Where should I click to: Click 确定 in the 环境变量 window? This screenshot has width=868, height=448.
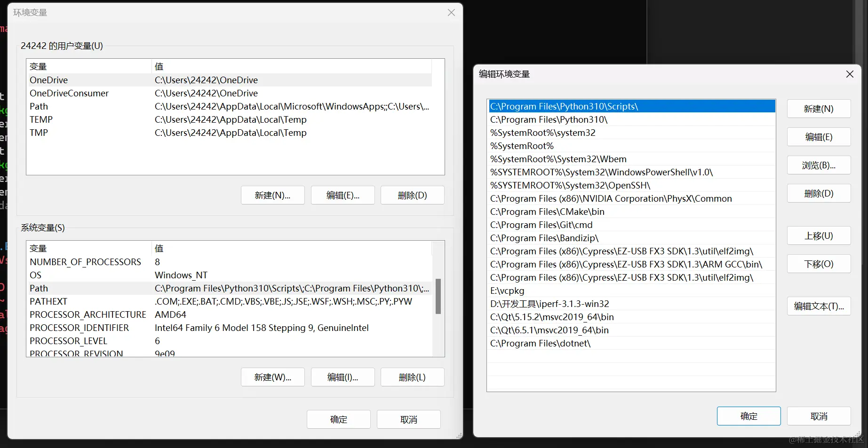338,419
